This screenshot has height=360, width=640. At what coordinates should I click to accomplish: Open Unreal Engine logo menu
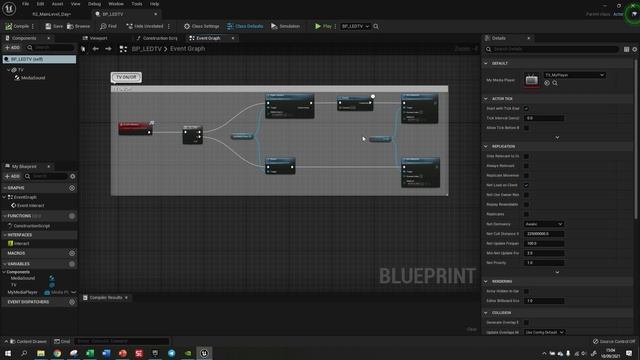[9, 9]
